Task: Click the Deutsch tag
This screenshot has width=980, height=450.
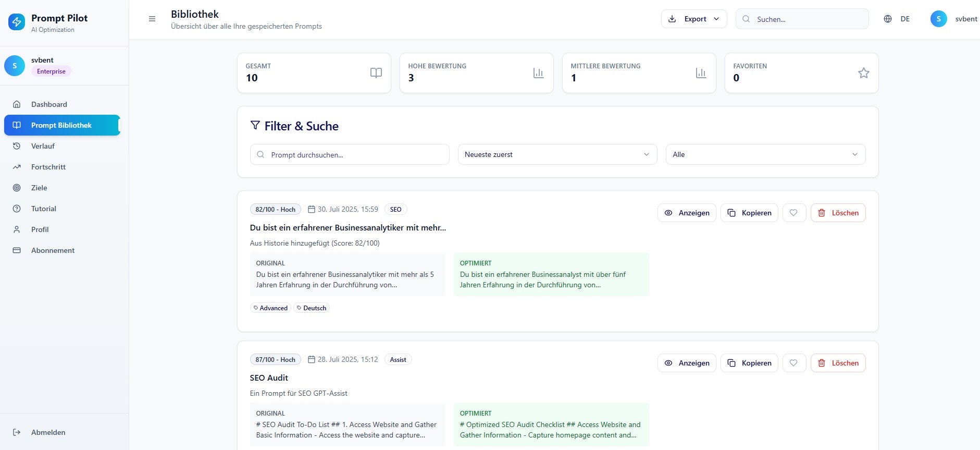Action: (x=312, y=308)
